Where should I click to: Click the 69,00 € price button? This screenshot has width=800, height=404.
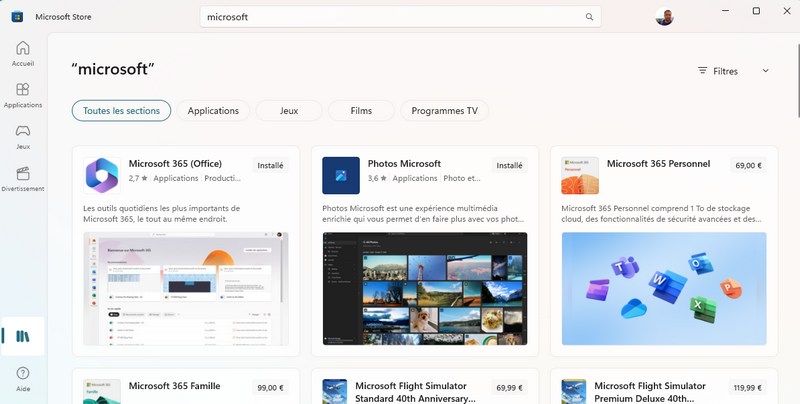(x=748, y=166)
